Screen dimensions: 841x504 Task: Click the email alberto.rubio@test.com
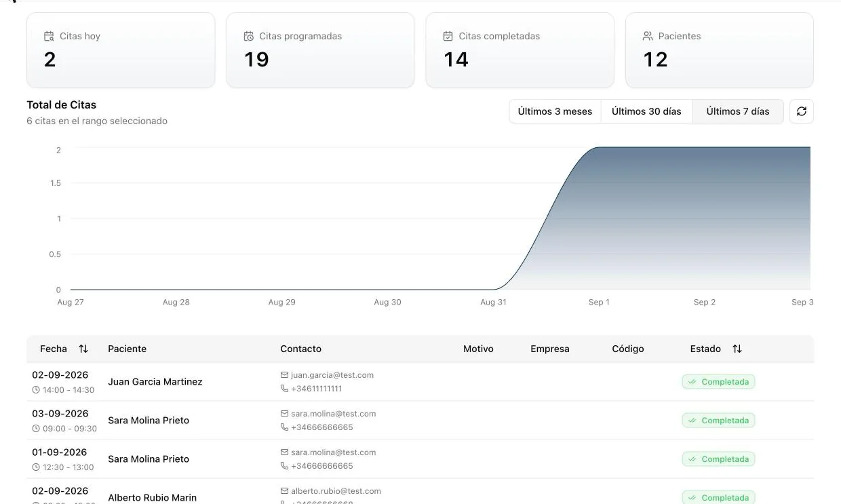tap(336, 491)
